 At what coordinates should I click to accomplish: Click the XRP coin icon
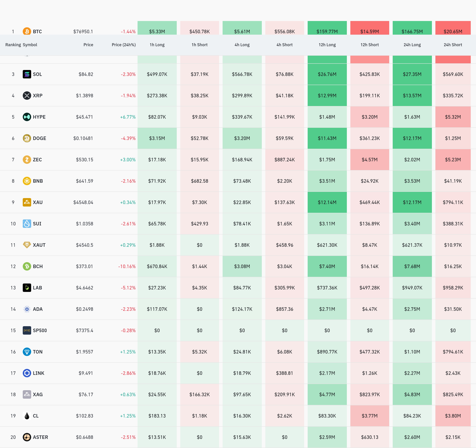coord(27,96)
